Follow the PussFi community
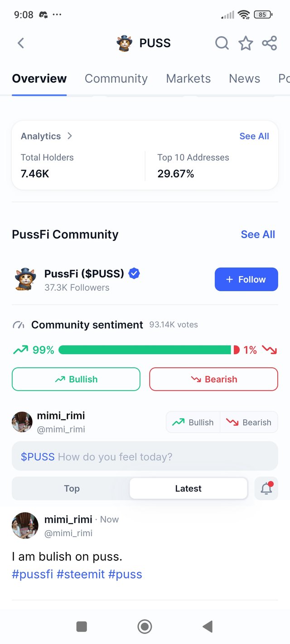 246,279
